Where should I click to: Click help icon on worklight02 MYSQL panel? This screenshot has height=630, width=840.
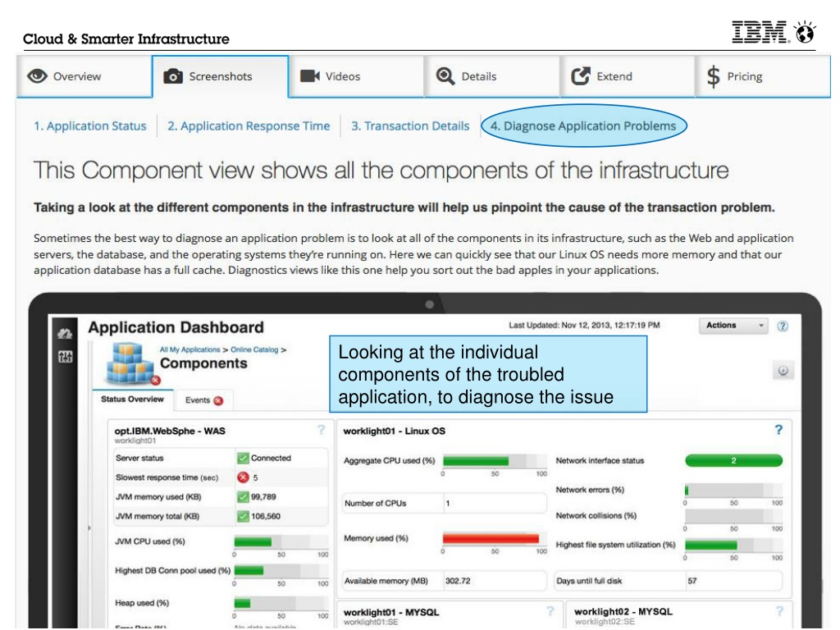pos(779,610)
